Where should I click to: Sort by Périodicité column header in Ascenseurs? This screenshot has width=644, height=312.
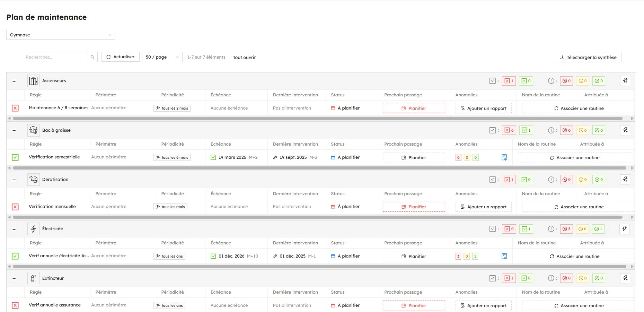coord(173,95)
